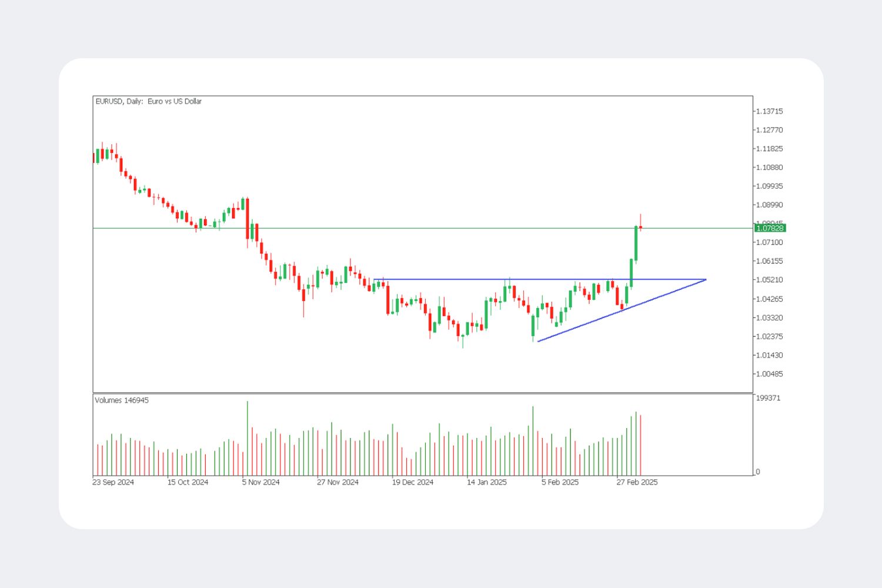The height and width of the screenshot is (588, 882).
Task: Click the 27 Feb 2025 date label
Action: click(x=637, y=482)
